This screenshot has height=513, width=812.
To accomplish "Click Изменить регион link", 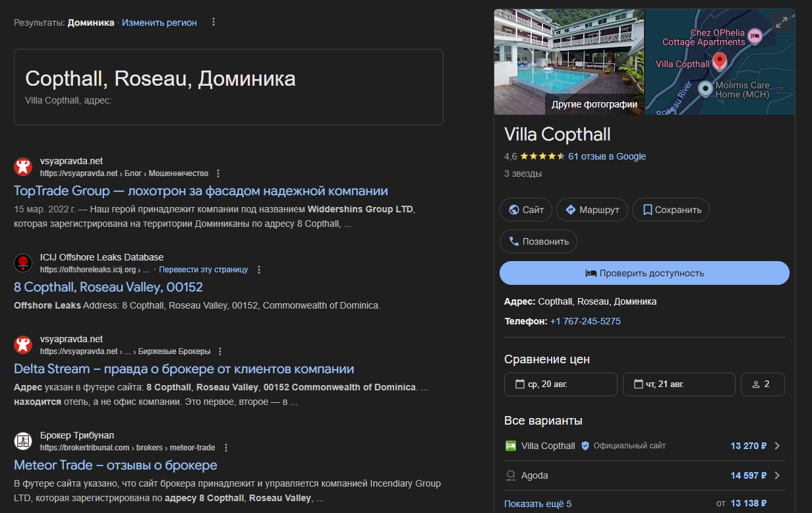I will click(x=159, y=22).
